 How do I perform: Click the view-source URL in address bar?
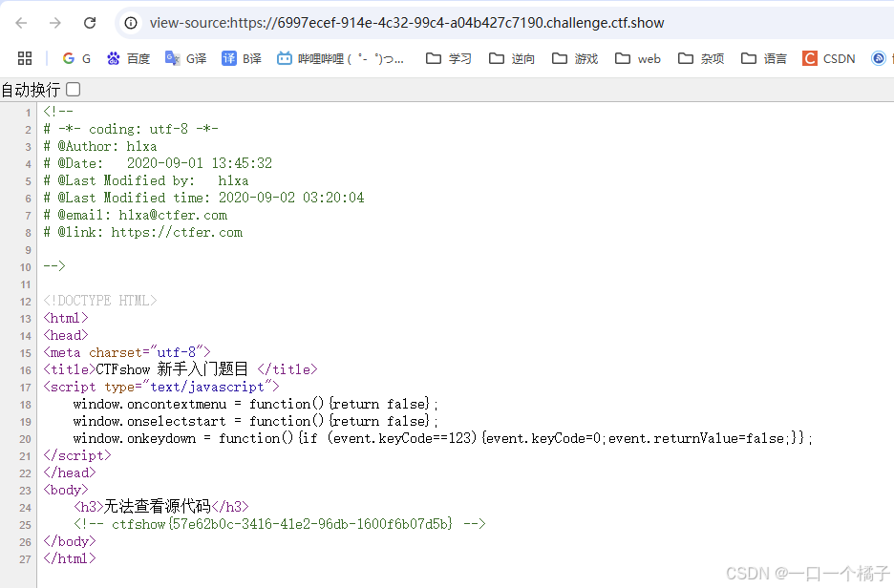pos(407,23)
